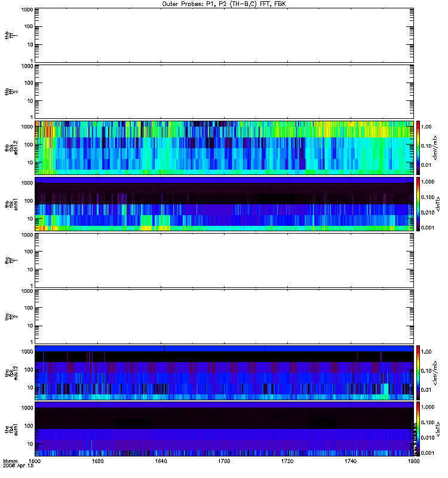This screenshot has height=478, width=448.
Task: Click the 0.100 tick on thb scm1 color bar
Action: click(x=428, y=197)
